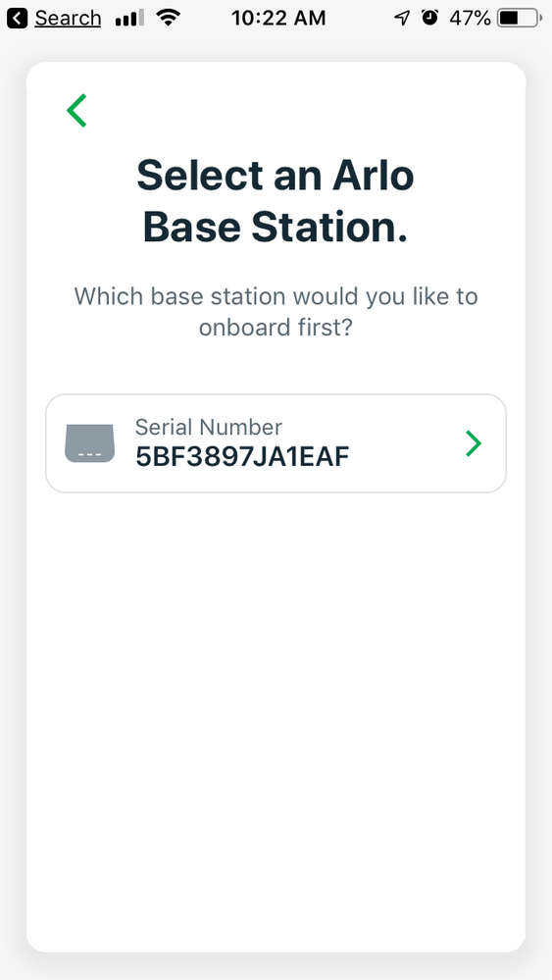This screenshot has width=552, height=980.
Task: Tap the 47% battery percentage
Action: pos(470,18)
